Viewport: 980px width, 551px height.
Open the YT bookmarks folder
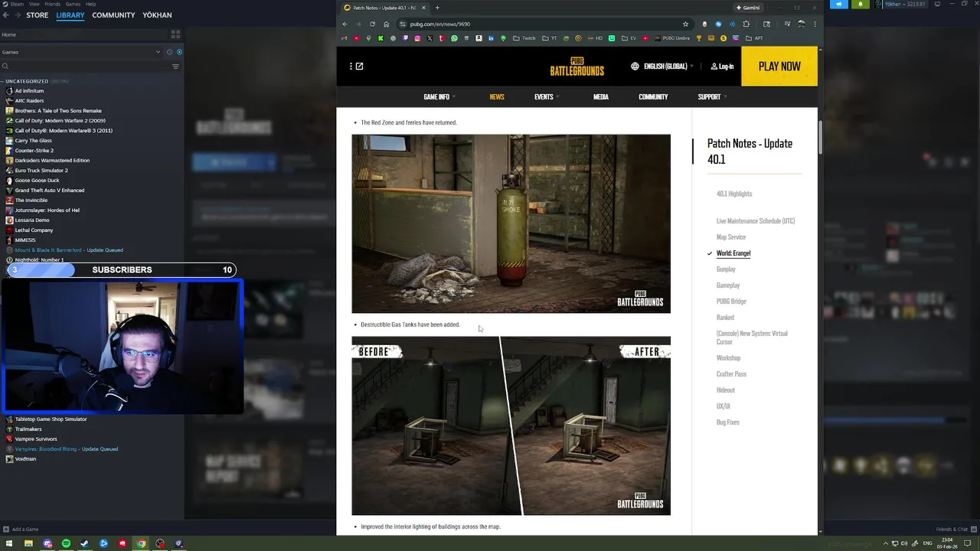(x=550, y=38)
